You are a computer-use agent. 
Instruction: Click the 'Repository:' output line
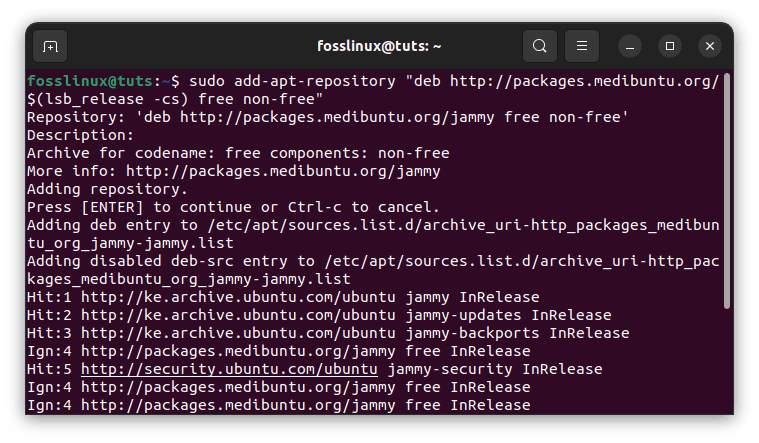(328, 117)
